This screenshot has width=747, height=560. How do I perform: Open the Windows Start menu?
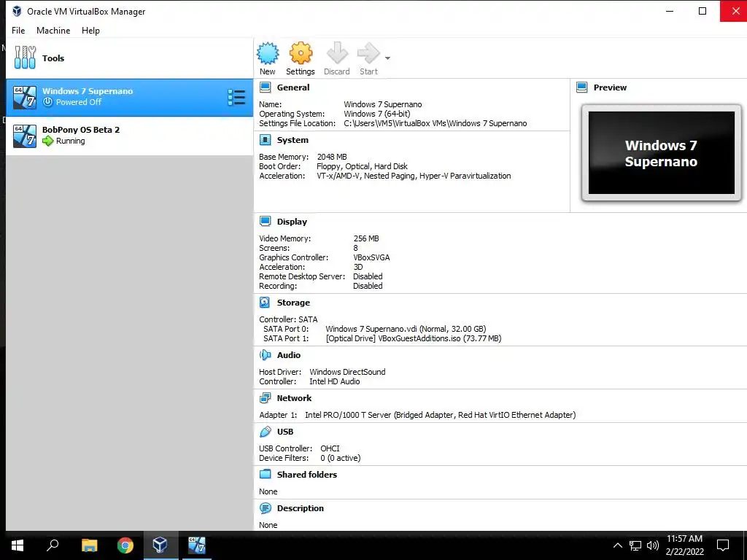click(18, 545)
